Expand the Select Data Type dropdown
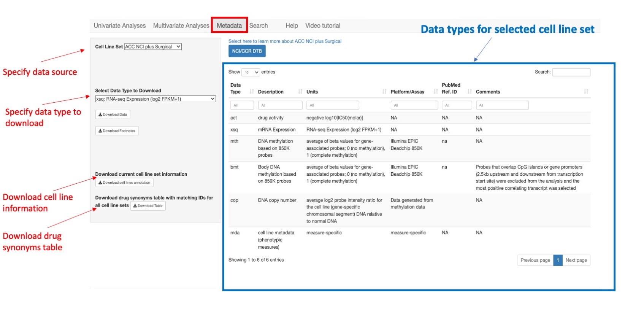Screen dimensions: 644x321 [x=155, y=99]
